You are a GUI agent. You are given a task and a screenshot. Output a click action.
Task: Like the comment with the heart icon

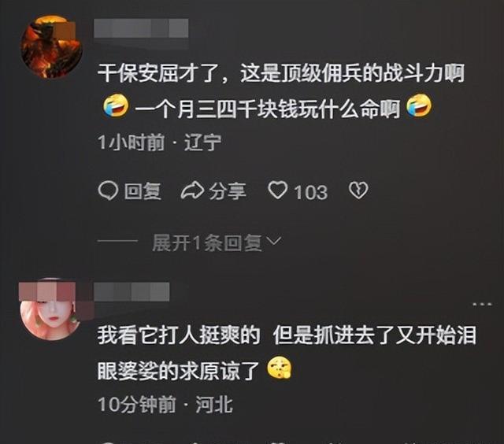coord(278,191)
